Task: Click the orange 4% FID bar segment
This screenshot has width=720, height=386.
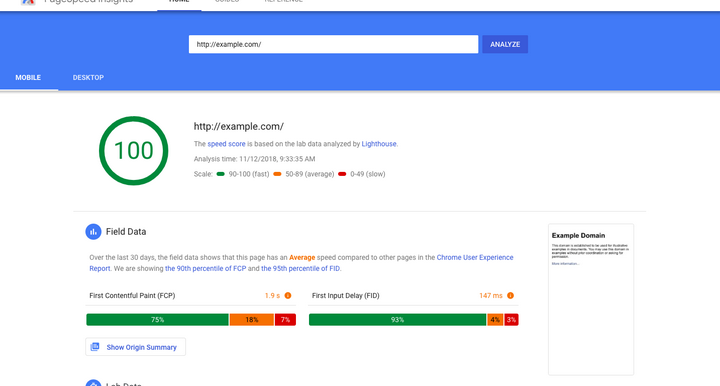Action: (495, 320)
